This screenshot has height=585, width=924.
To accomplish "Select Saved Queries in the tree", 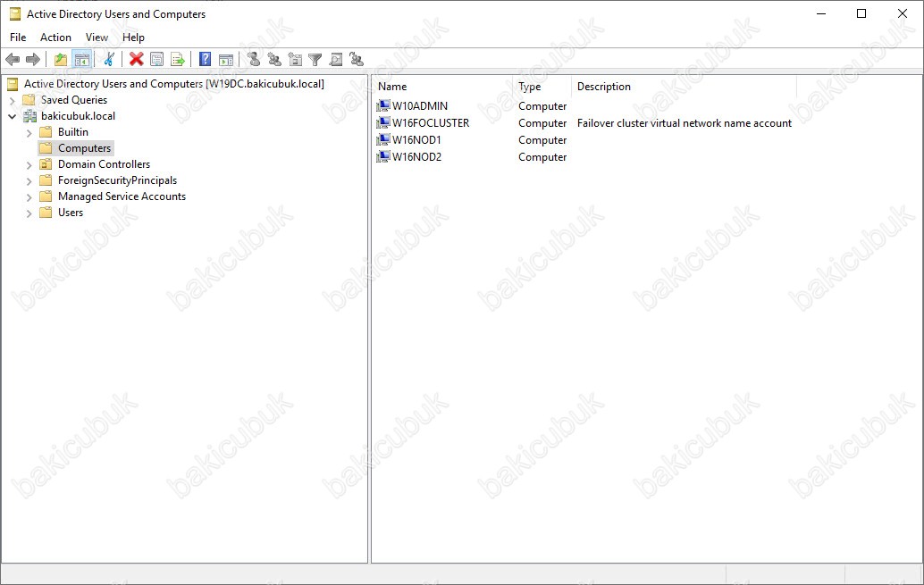I will pos(73,99).
